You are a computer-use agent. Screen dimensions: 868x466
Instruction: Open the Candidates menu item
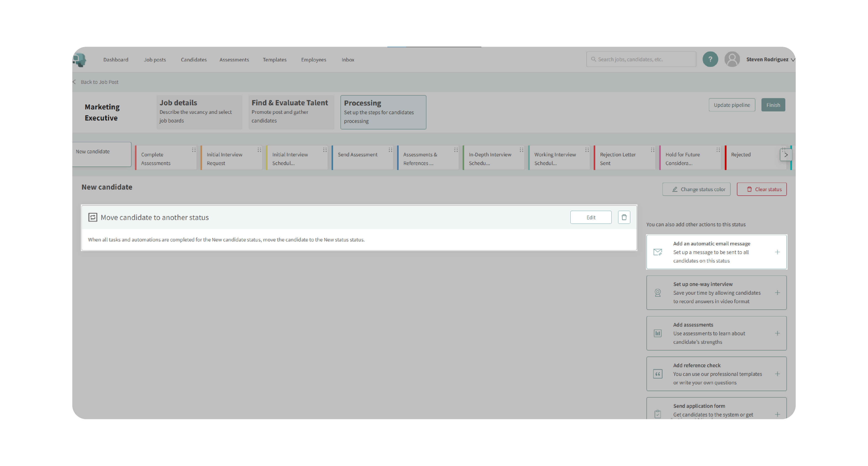194,60
